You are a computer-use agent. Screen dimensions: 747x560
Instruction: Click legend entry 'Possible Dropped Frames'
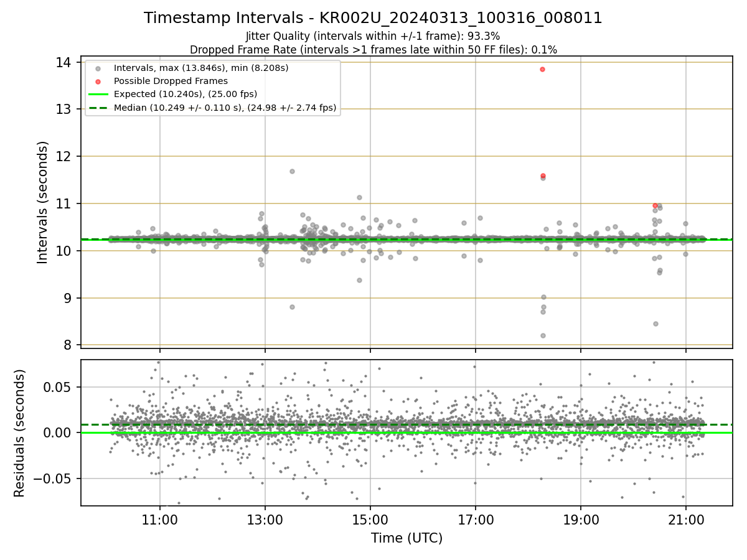point(171,81)
